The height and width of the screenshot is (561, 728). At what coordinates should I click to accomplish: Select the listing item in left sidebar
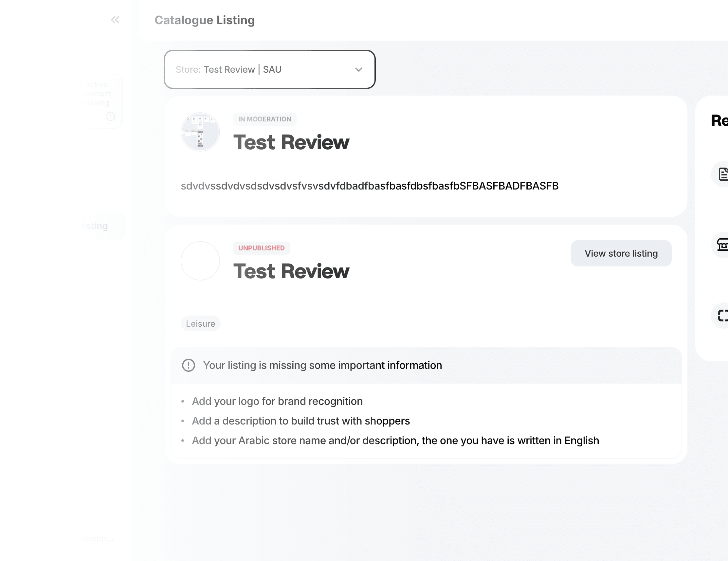click(x=95, y=226)
